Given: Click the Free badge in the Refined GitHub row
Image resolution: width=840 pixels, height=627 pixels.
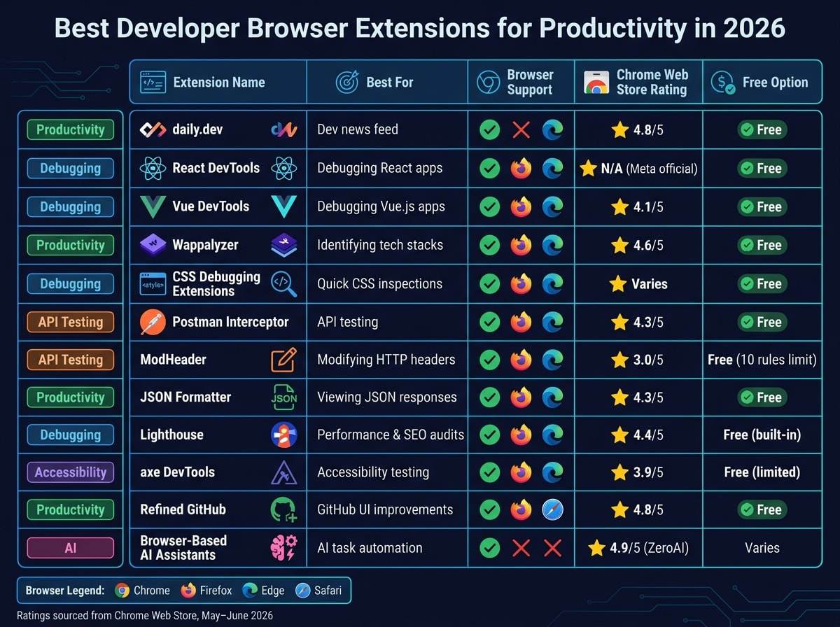Looking at the screenshot, I should [x=762, y=509].
